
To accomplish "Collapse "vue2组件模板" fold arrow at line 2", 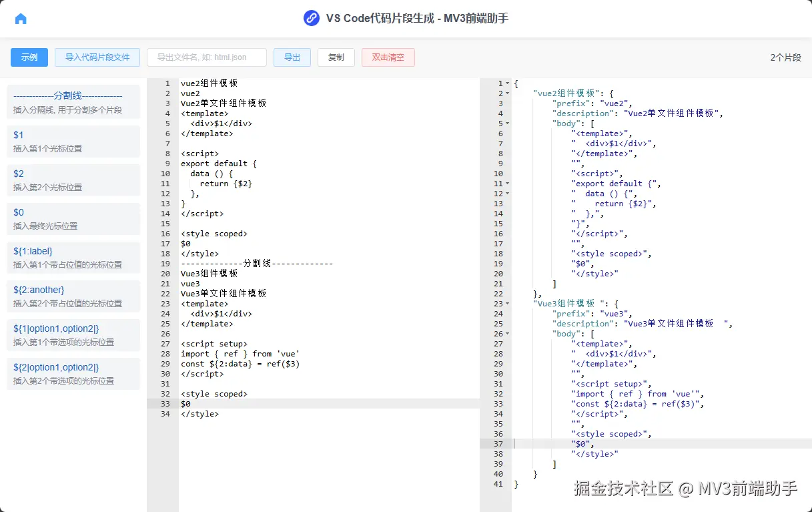I will 507,93.
